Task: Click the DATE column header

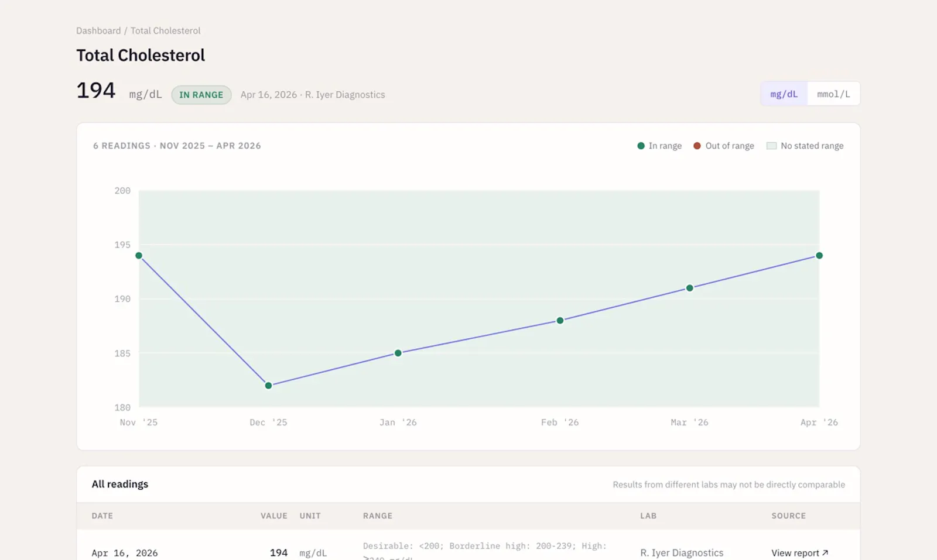Action: point(102,516)
